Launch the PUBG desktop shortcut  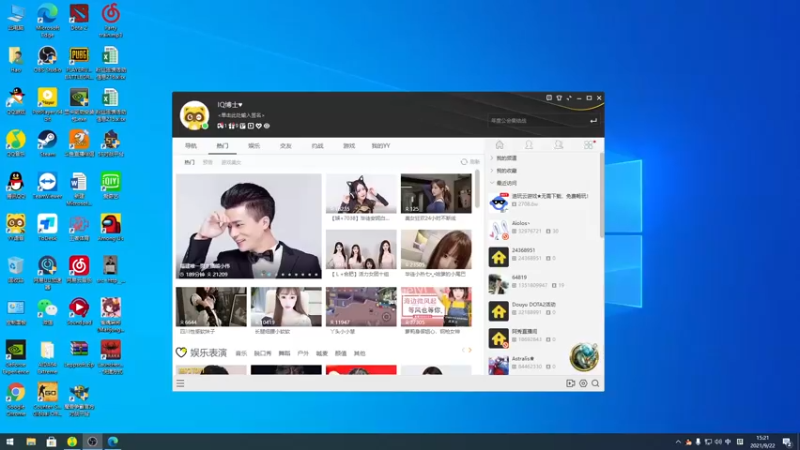point(79,63)
